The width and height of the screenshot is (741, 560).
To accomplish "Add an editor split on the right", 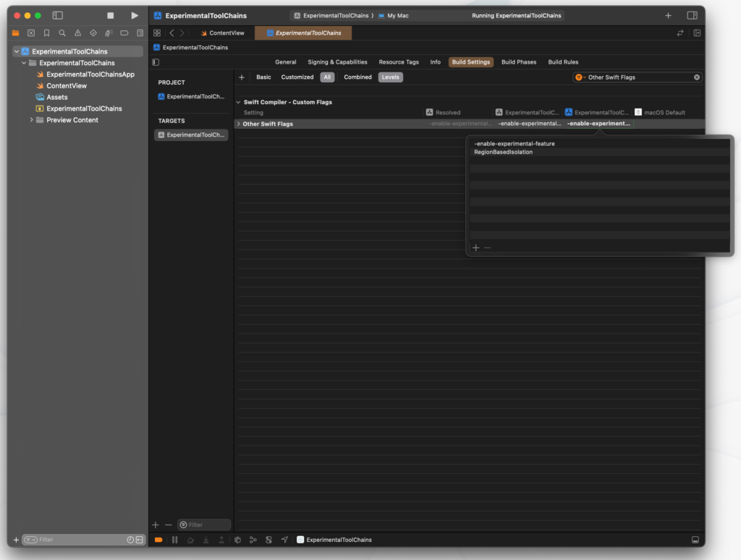I will click(x=697, y=33).
